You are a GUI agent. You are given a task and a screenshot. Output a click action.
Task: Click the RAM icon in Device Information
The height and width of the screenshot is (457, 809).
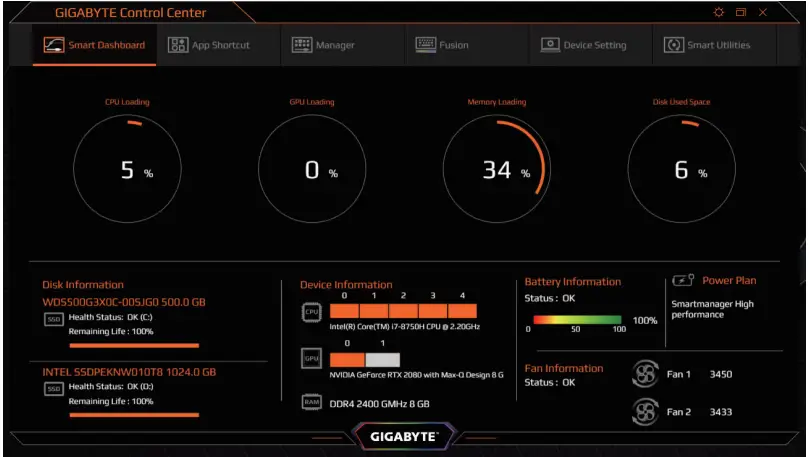311,402
